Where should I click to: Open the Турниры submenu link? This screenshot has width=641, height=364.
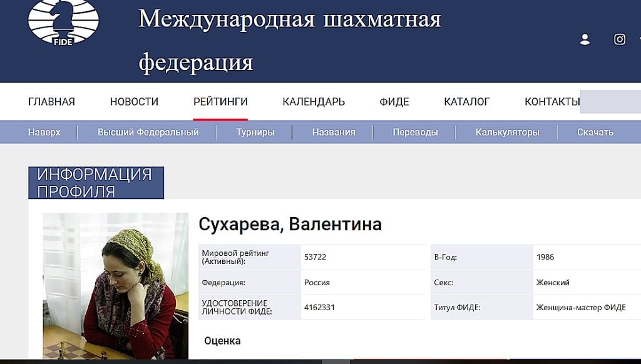click(255, 132)
